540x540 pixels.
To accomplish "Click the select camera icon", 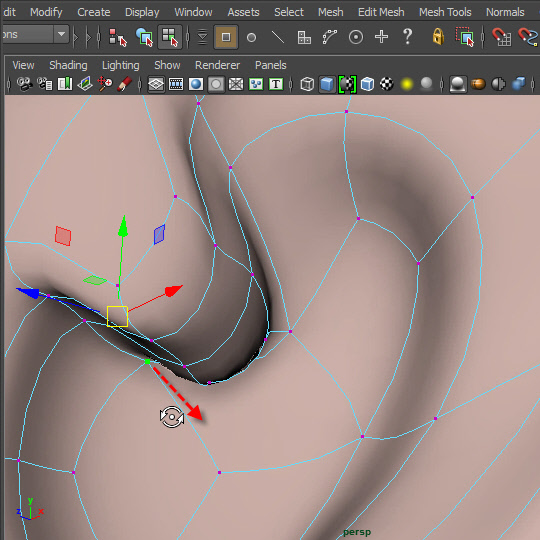I will coord(24,84).
